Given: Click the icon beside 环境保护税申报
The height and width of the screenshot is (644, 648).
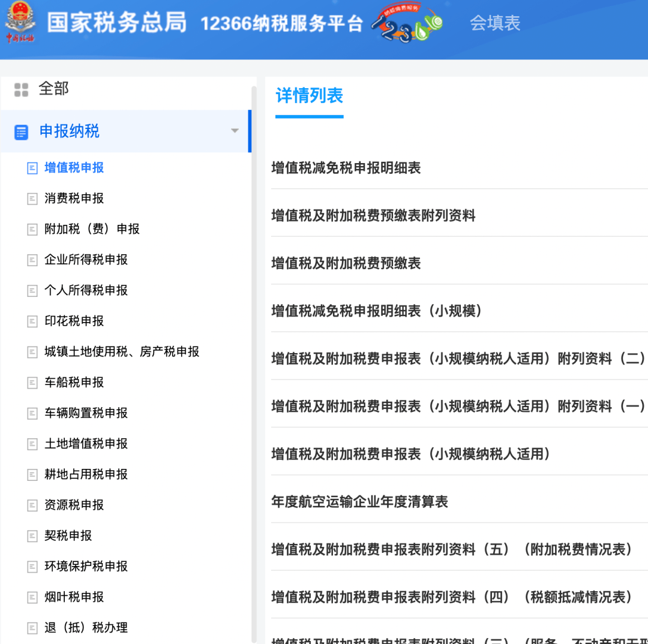Looking at the screenshot, I should coord(32,566).
